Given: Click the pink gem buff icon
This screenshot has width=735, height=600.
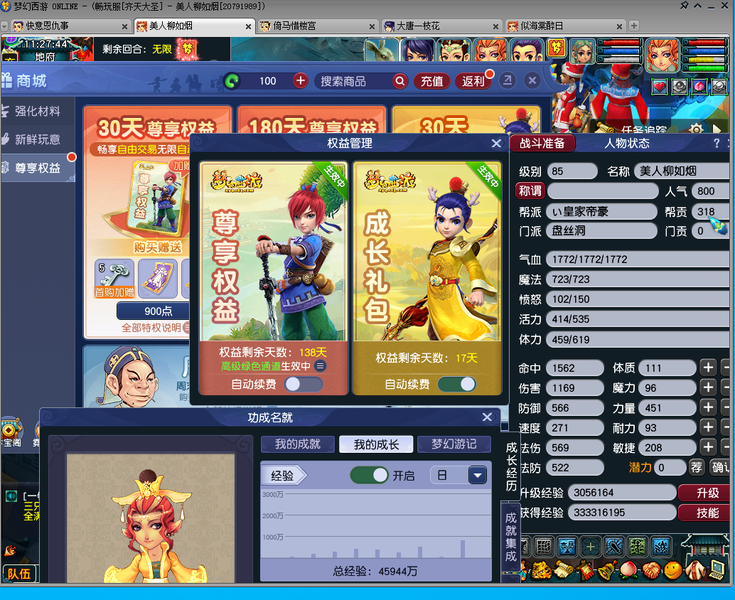Looking at the screenshot, I should [x=699, y=87].
